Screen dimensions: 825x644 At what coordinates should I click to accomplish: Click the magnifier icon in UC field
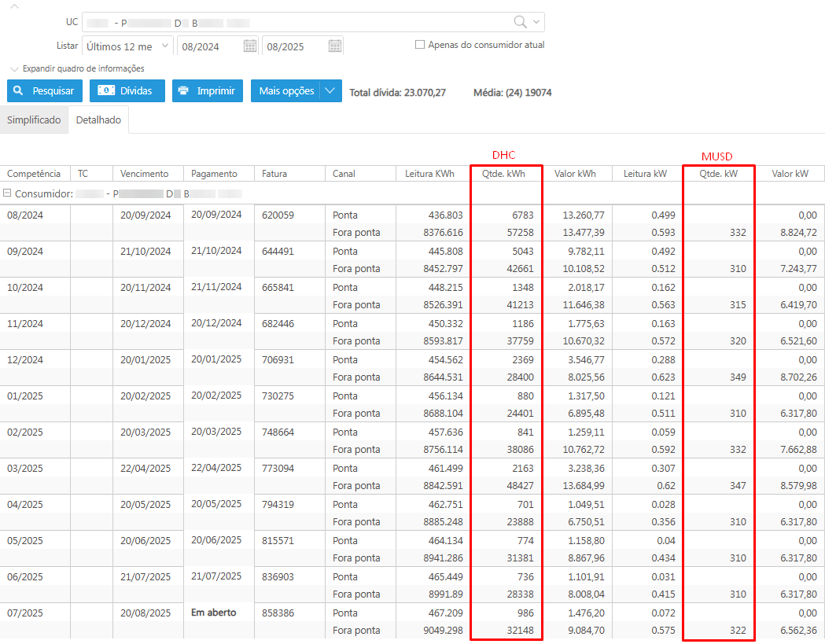point(520,22)
